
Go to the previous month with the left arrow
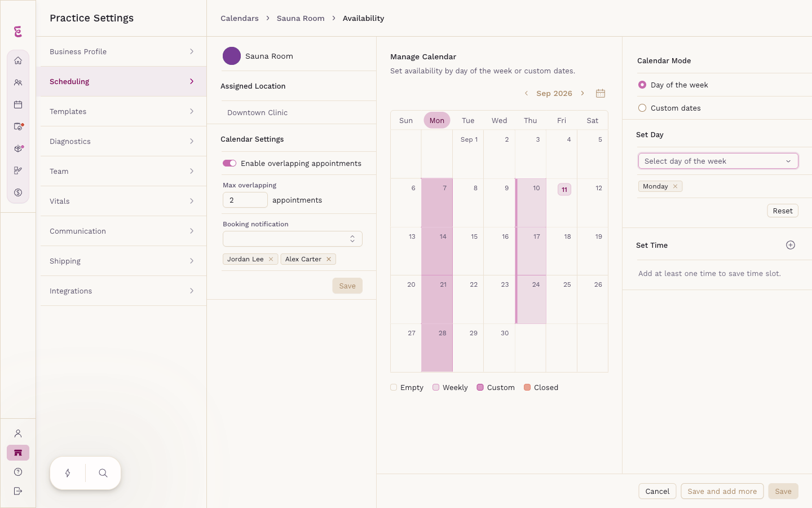pos(526,93)
